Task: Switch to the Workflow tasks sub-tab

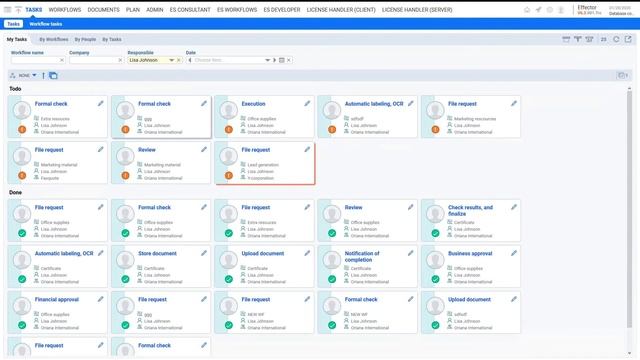Action: (x=46, y=24)
